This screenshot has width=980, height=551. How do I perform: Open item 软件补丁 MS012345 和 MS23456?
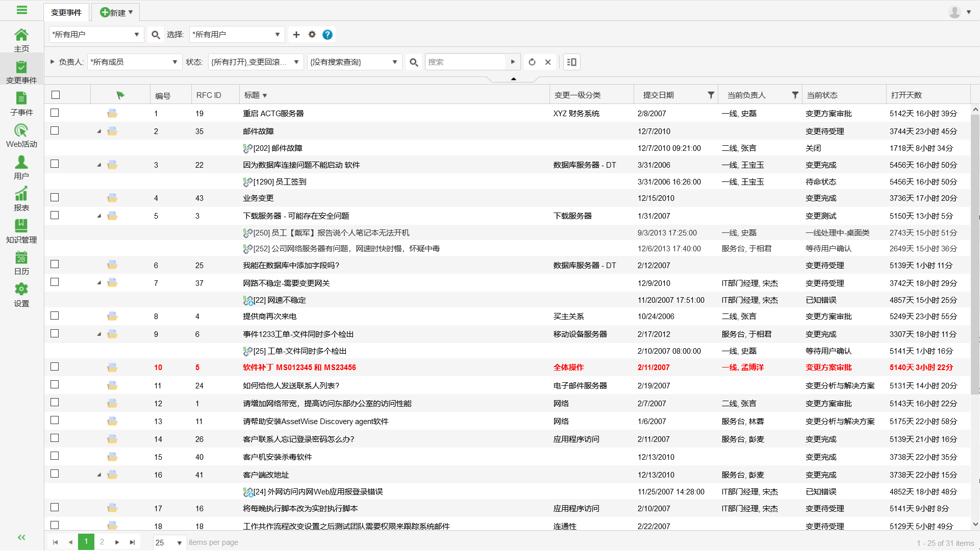pos(299,368)
